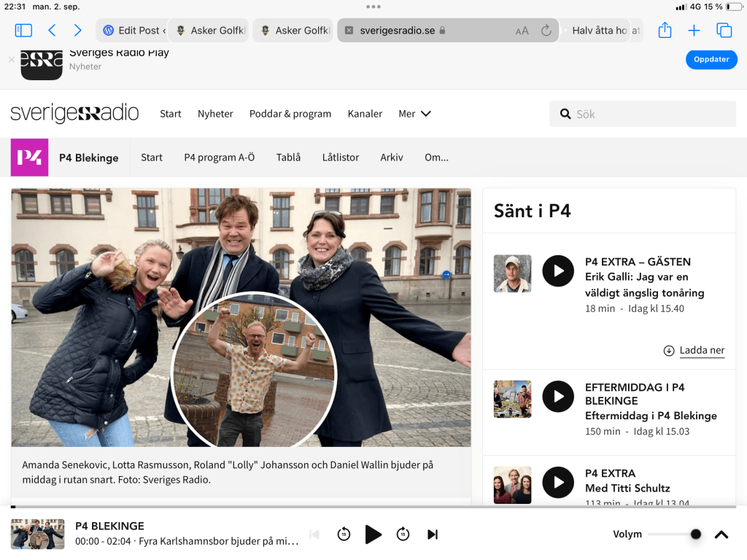747x560 pixels.
Task: Reload the sverigesradio.se page
Action: (x=546, y=31)
